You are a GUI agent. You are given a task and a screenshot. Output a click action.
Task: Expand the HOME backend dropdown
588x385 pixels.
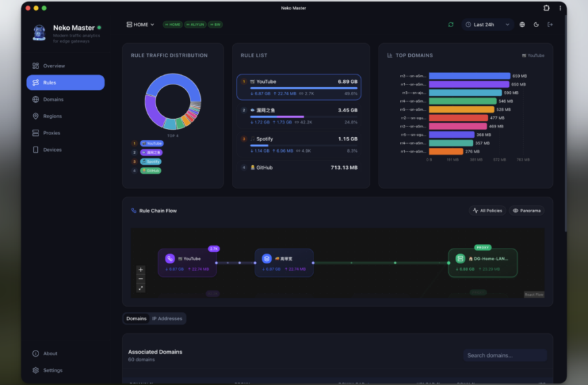[x=141, y=25]
